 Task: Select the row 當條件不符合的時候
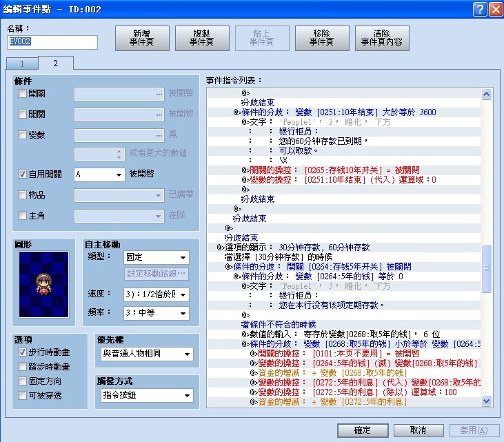(x=344, y=324)
